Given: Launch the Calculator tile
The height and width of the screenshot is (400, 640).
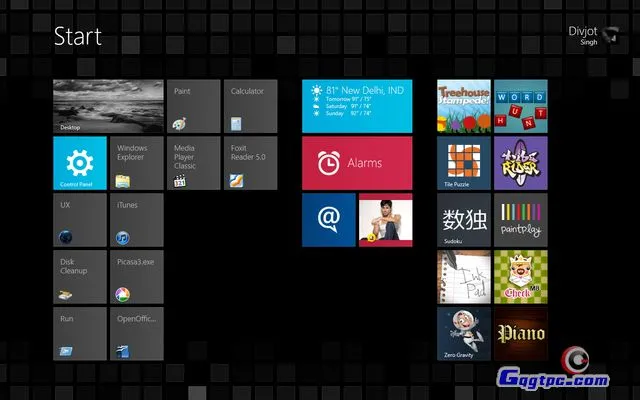Looking at the screenshot, I should click(250, 107).
